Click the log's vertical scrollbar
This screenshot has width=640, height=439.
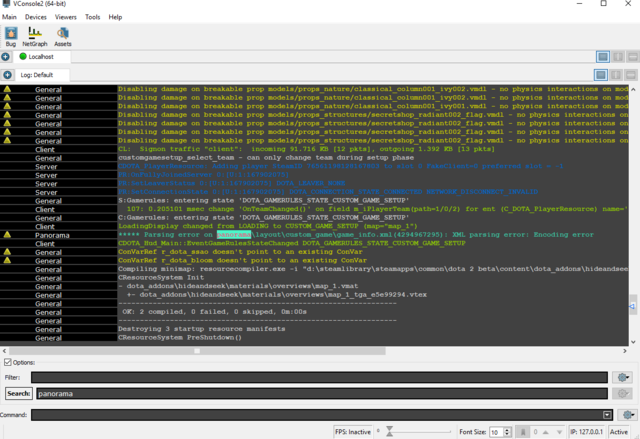pos(633,220)
